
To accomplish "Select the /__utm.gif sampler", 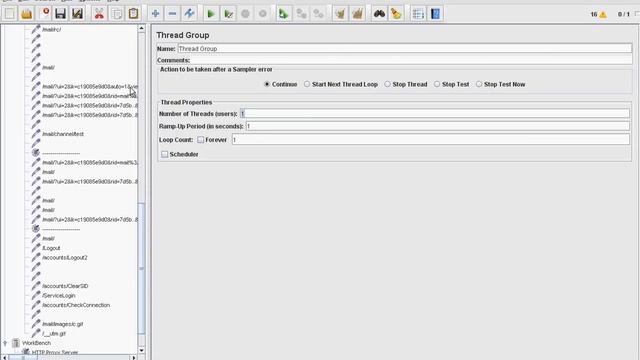I will pos(53,333).
